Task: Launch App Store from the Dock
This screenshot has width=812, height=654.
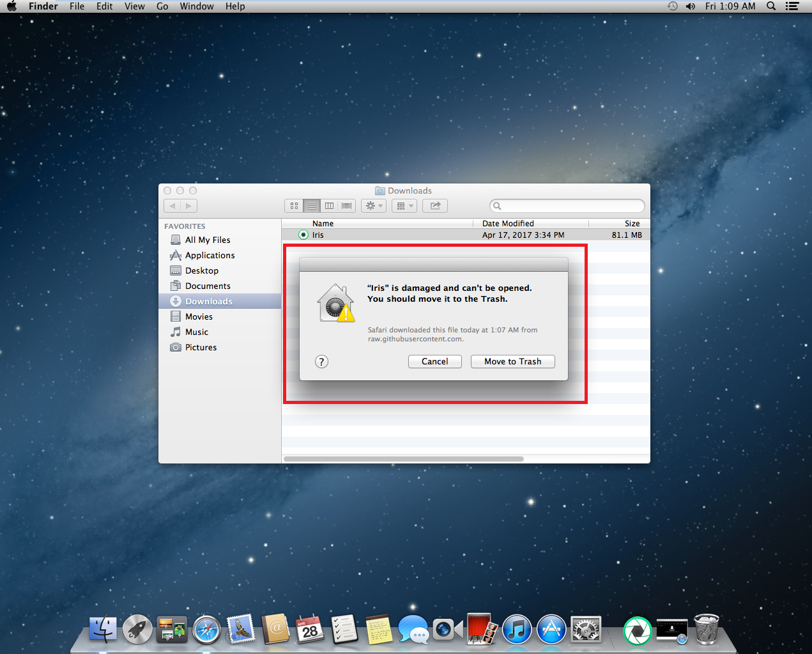Action: [x=551, y=630]
